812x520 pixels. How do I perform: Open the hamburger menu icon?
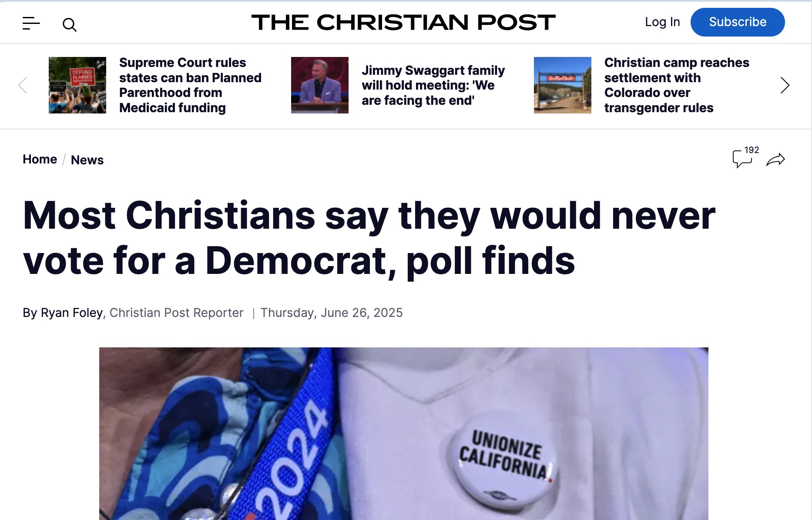(31, 23)
